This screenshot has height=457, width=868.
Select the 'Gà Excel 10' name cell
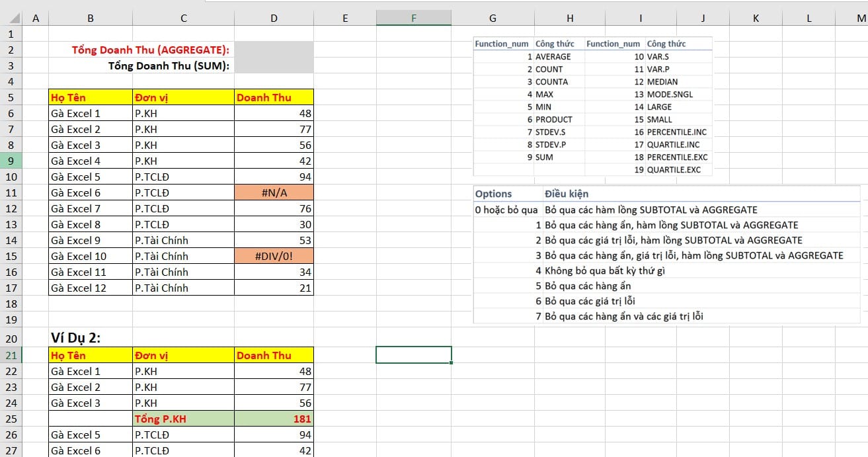pos(91,256)
